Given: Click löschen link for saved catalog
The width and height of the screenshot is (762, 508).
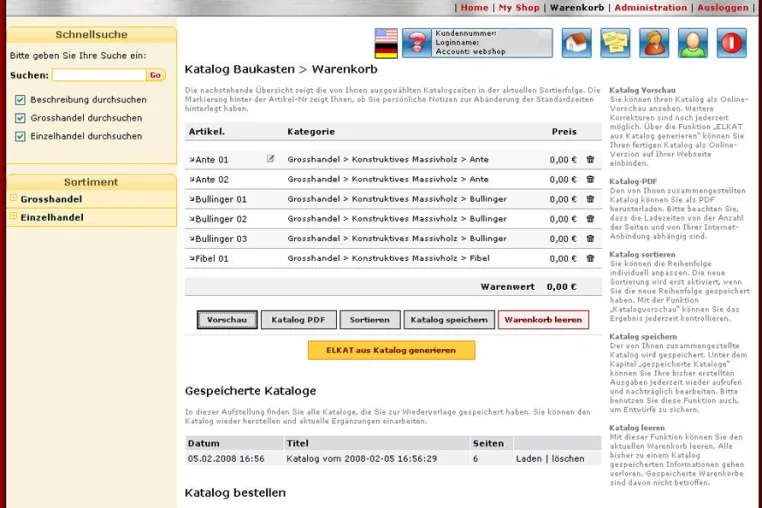Looking at the screenshot, I should coord(568,458).
